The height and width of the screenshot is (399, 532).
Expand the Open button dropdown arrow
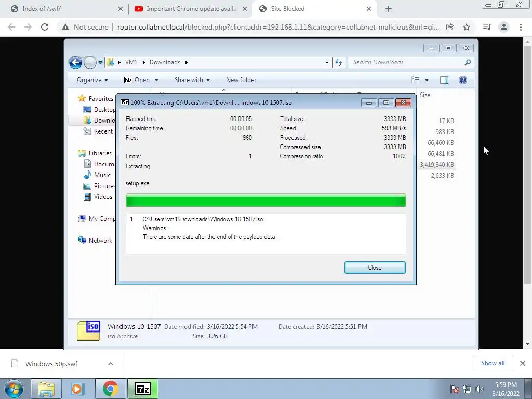tap(156, 80)
